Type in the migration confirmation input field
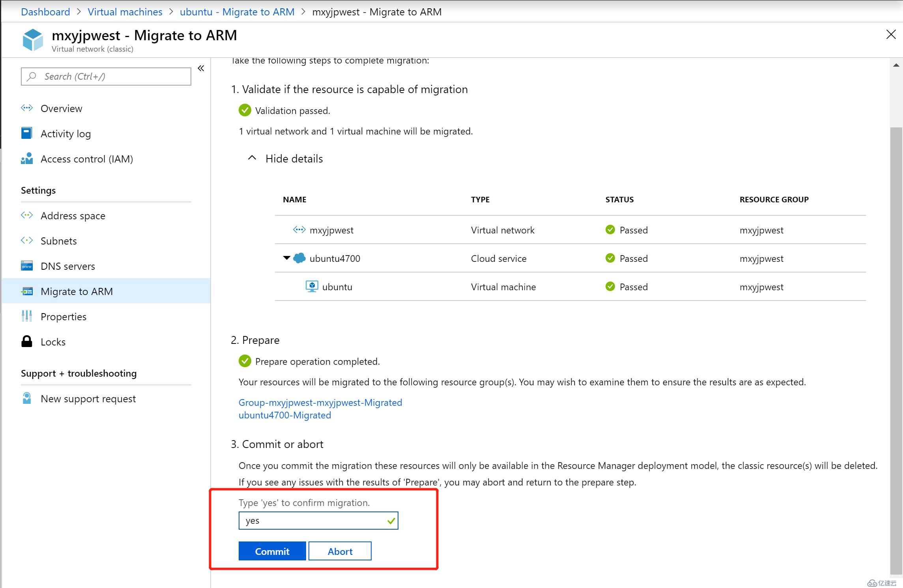The width and height of the screenshot is (903, 588). pos(318,520)
